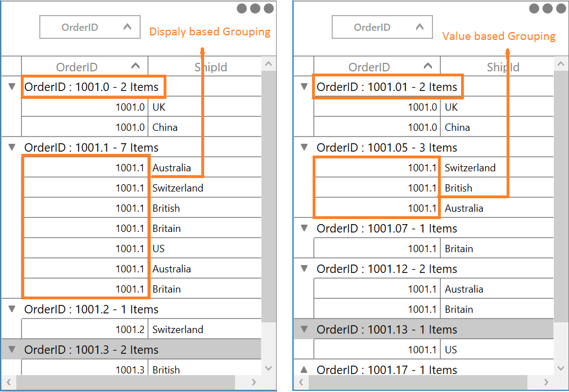
Task: Expand the OrderID : 1001.17 group triangle
Action: pos(304,370)
